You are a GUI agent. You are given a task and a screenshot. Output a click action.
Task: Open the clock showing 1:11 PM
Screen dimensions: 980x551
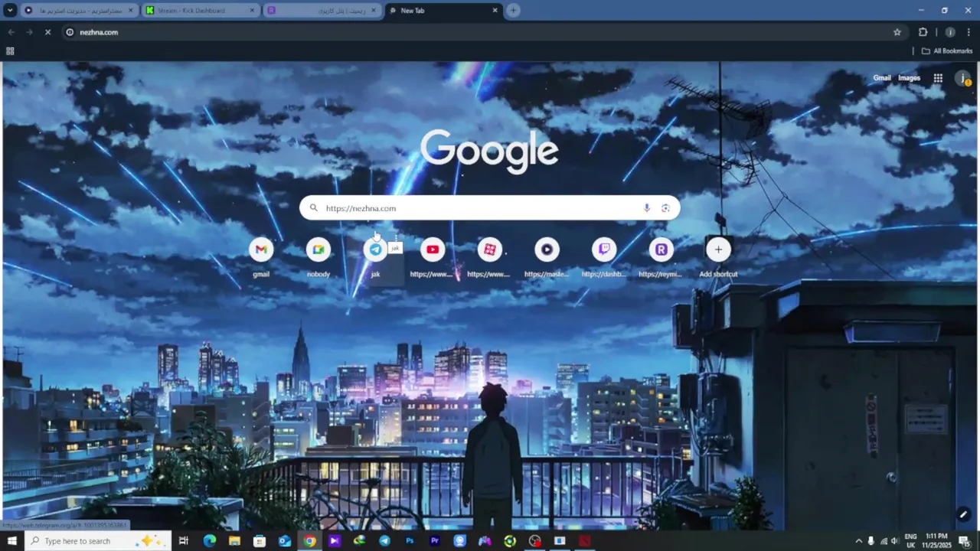pos(937,541)
